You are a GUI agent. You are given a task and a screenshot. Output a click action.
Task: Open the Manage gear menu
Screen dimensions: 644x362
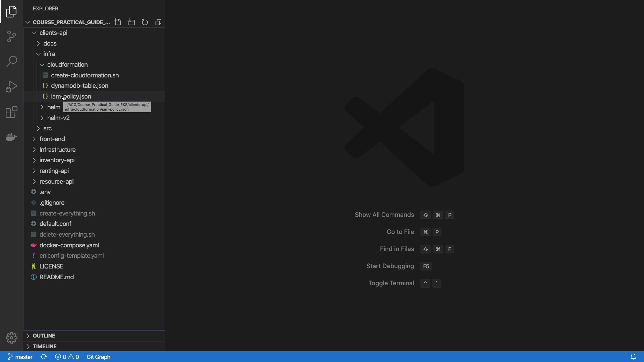pyautogui.click(x=11, y=338)
